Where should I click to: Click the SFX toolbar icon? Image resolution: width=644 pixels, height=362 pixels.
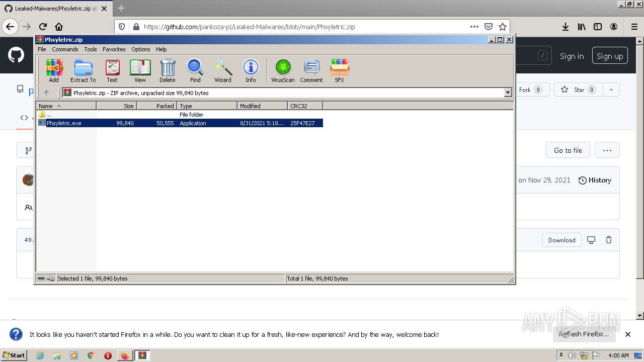click(340, 70)
